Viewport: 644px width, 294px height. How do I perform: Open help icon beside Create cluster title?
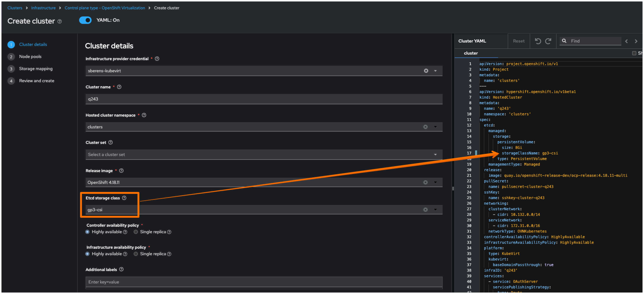coord(59,22)
